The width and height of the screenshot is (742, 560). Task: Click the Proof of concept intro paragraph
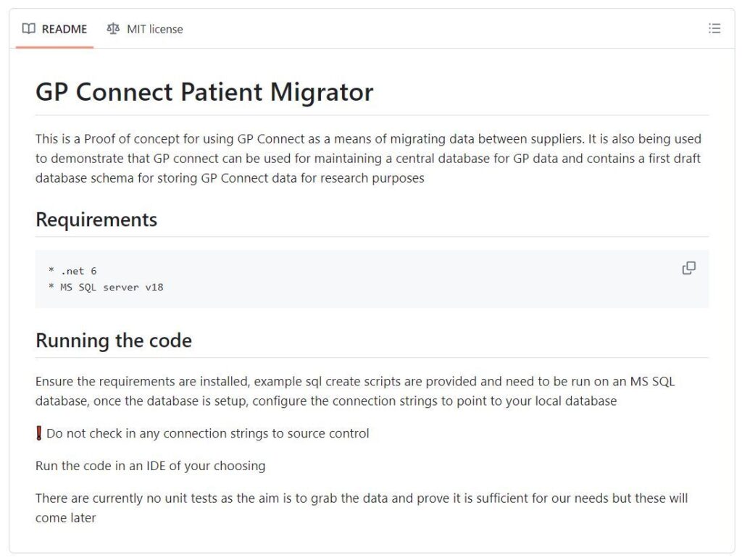point(368,159)
